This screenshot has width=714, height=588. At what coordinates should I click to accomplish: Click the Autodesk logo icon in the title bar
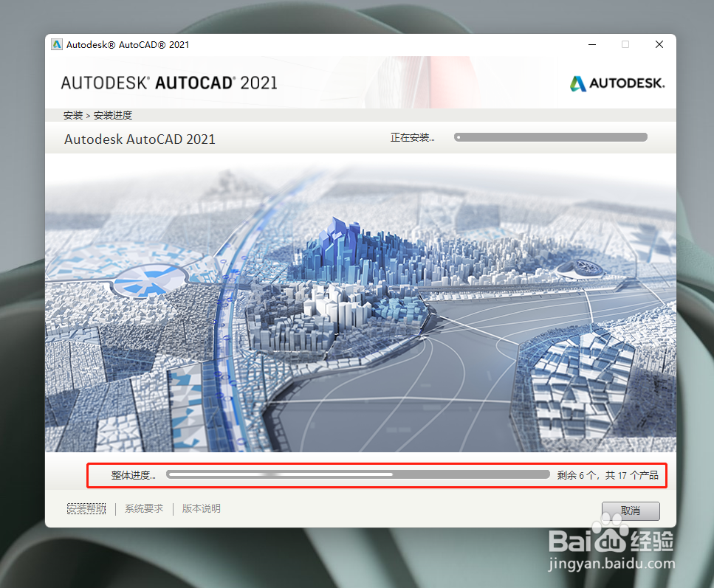(57, 44)
